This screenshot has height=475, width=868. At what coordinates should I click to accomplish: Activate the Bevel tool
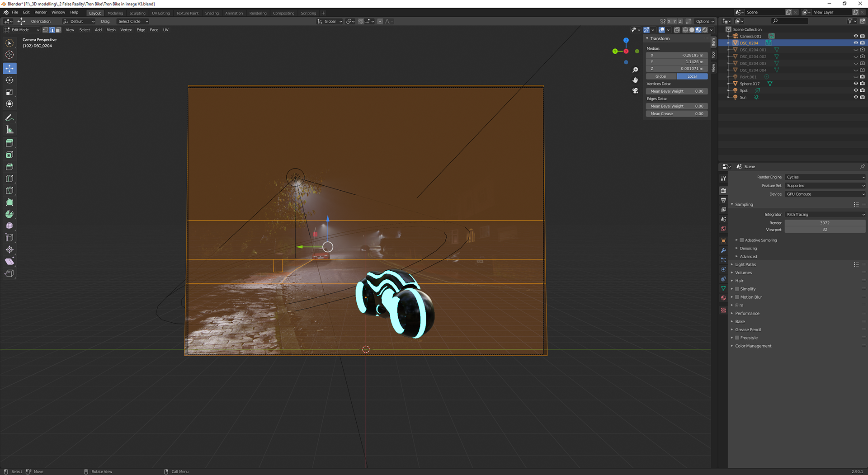pos(9,167)
